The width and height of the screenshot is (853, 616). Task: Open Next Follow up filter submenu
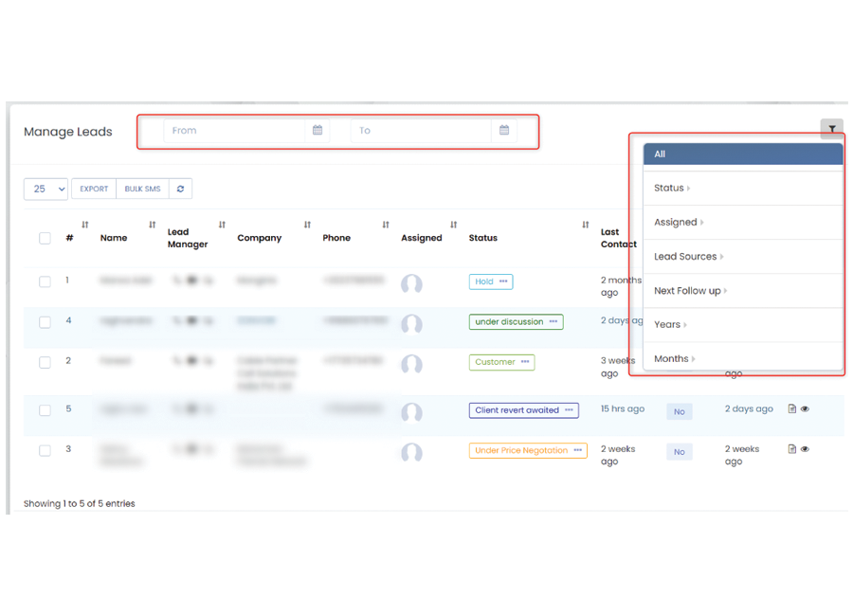pyautogui.click(x=690, y=291)
